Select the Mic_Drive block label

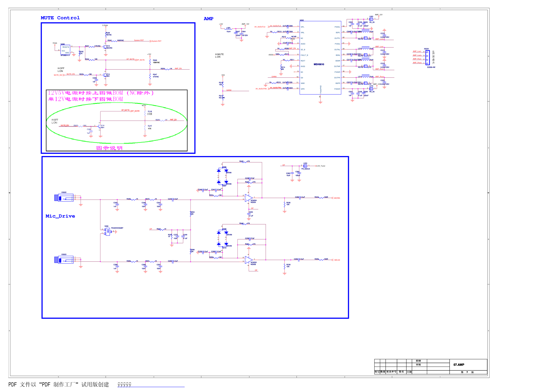click(60, 216)
